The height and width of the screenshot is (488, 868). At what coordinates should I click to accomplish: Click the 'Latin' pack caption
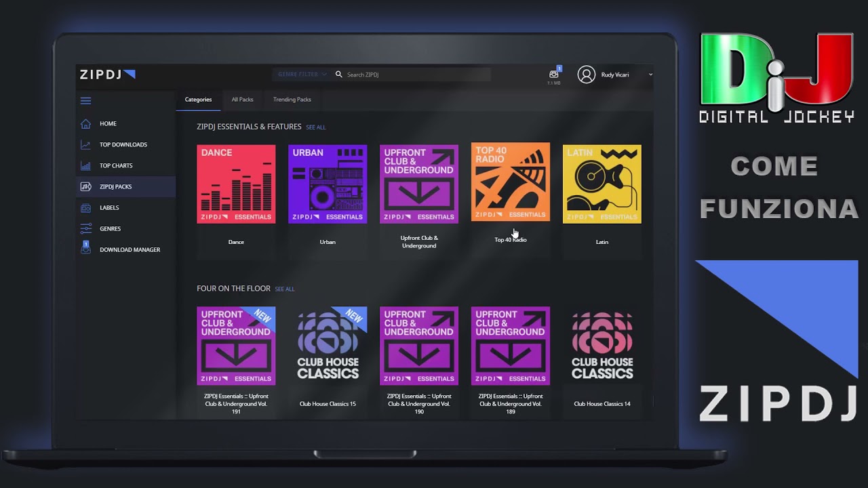click(602, 242)
